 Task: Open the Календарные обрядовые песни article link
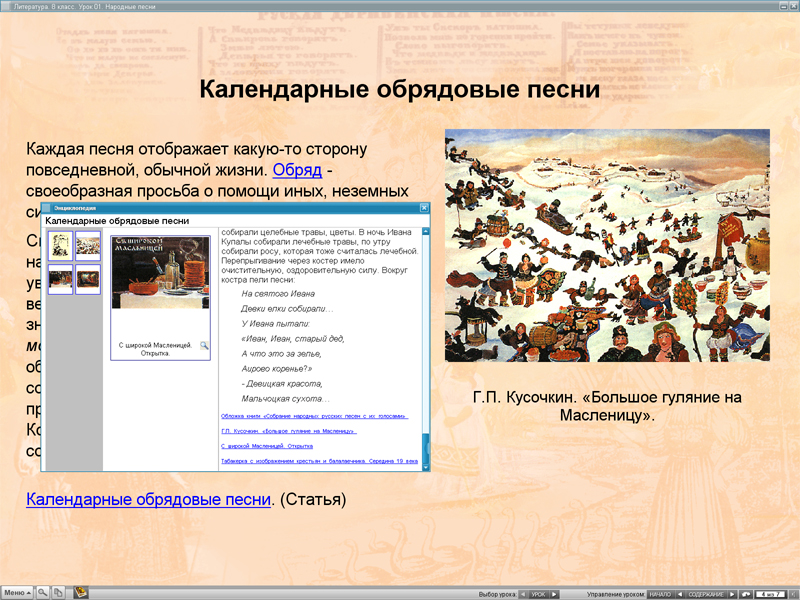click(148, 496)
